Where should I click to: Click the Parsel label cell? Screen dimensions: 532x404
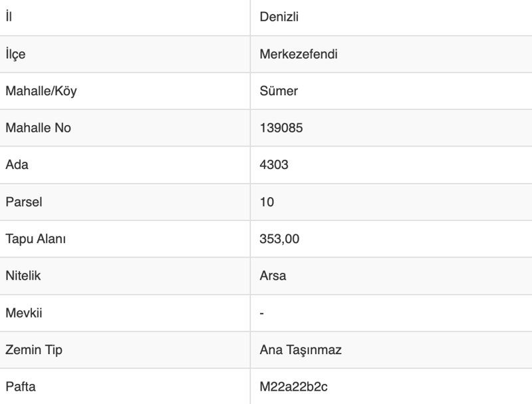[x=23, y=202]
